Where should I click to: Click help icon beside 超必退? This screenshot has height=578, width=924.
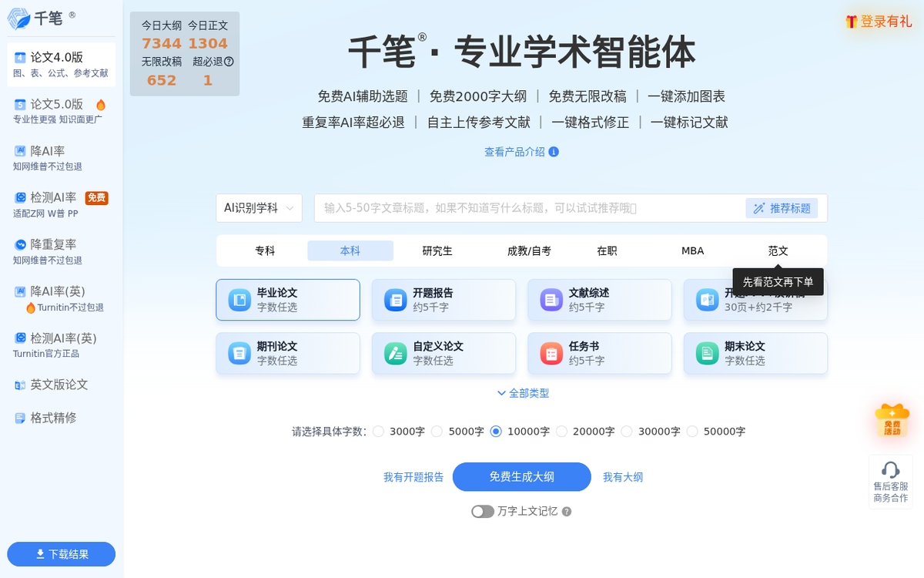[x=229, y=62]
